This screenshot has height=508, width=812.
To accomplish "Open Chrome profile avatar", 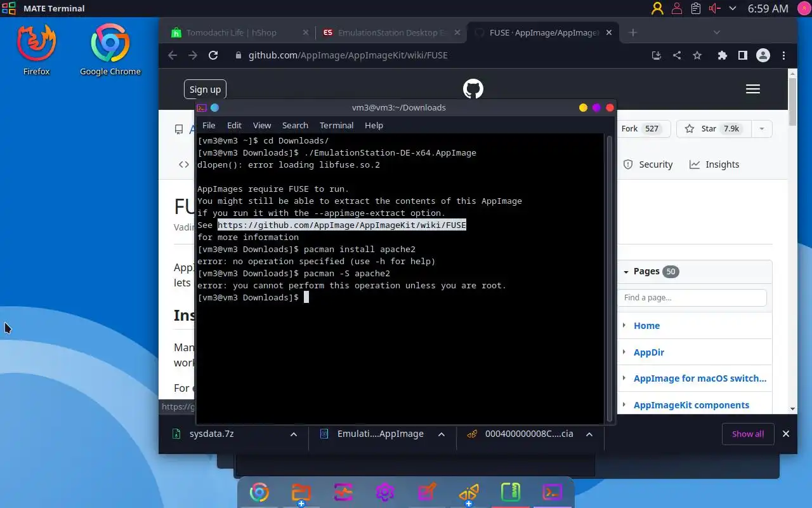I will tap(763, 55).
